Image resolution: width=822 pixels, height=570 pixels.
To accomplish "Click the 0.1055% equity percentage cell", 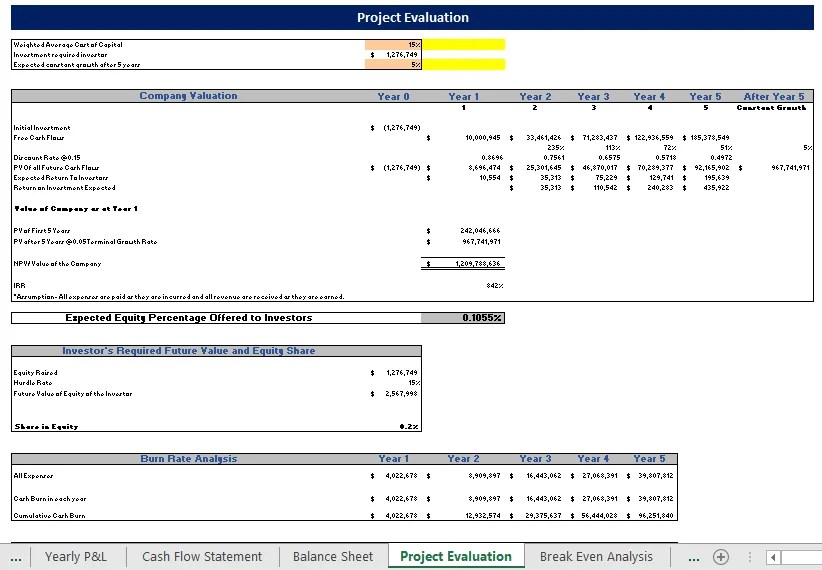I will pyautogui.click(x=463, y=318).
